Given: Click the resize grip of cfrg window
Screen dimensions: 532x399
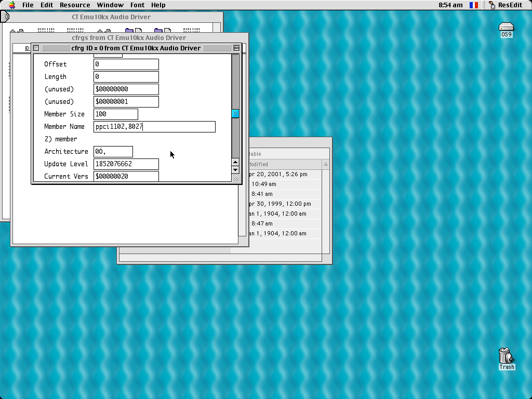Looking at the screenshot, I should tap(235, 179).
